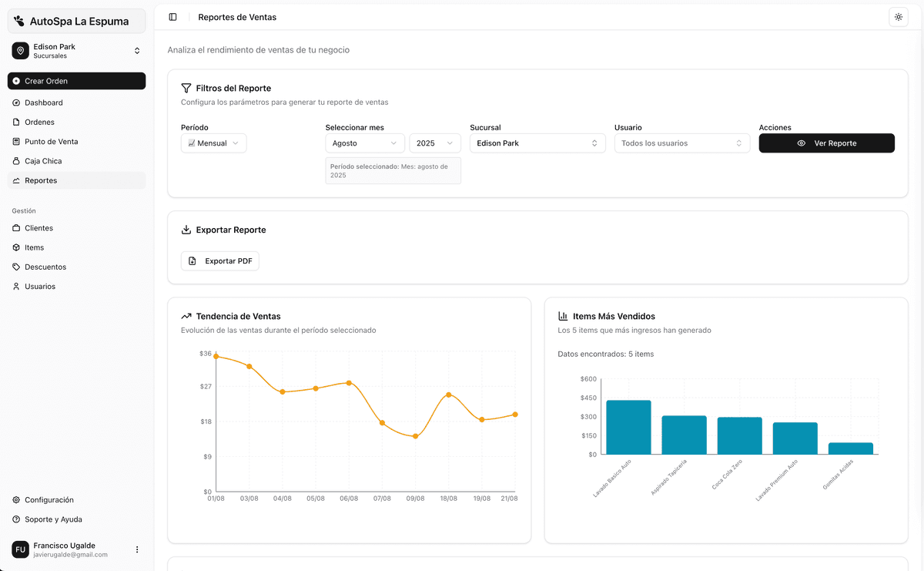The image size is (924, 571).
Task: Open user options menu beside Francisco Ugalde
Action: pyautogui.click(x=137, y=549)
